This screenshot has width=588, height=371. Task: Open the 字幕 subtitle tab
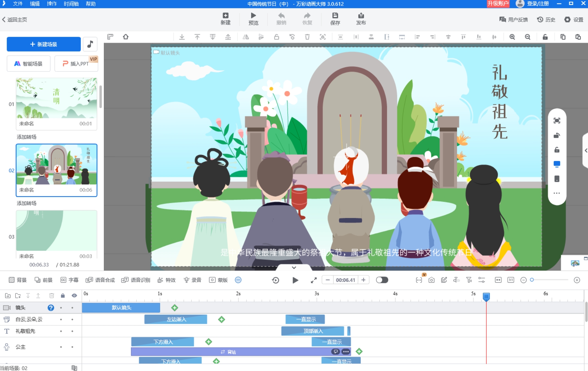click(70, 280)
